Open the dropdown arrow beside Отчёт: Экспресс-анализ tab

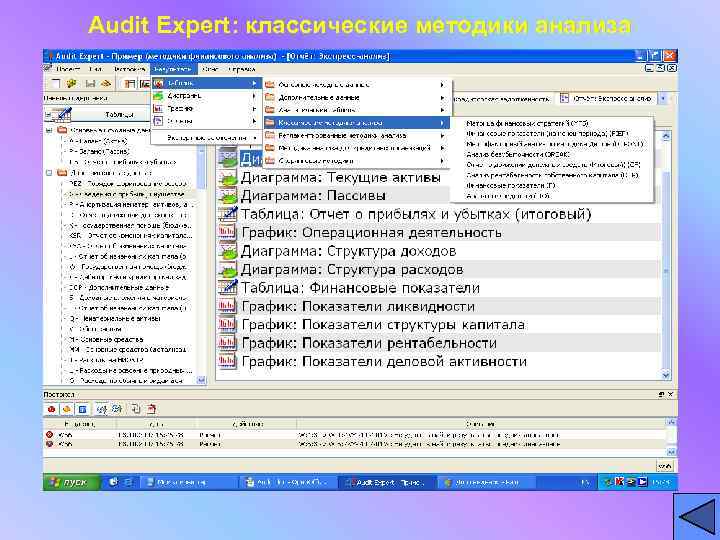coord(663,98)
